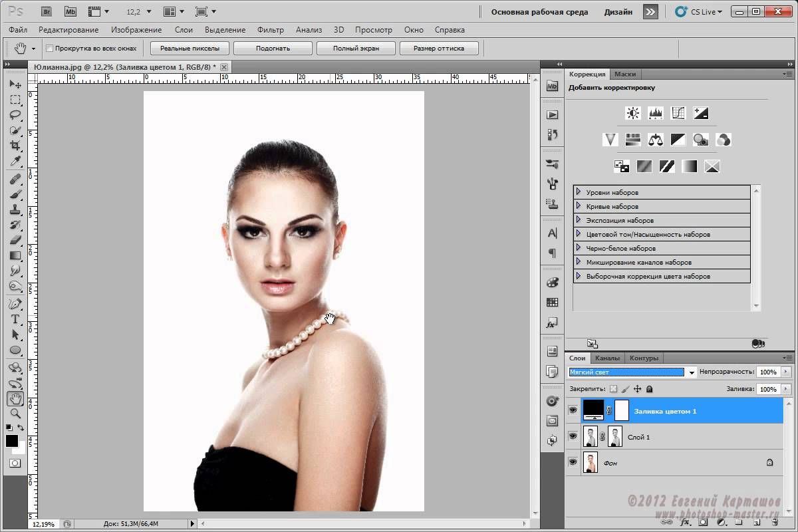
Task: Expand Уровни наборов presets
Action: [579, 192]
